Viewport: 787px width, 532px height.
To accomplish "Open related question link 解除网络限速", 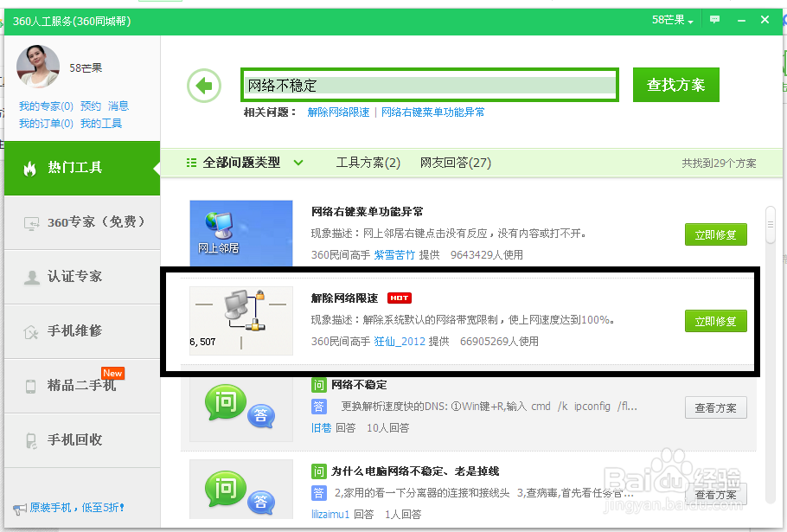I will (338, 112).
